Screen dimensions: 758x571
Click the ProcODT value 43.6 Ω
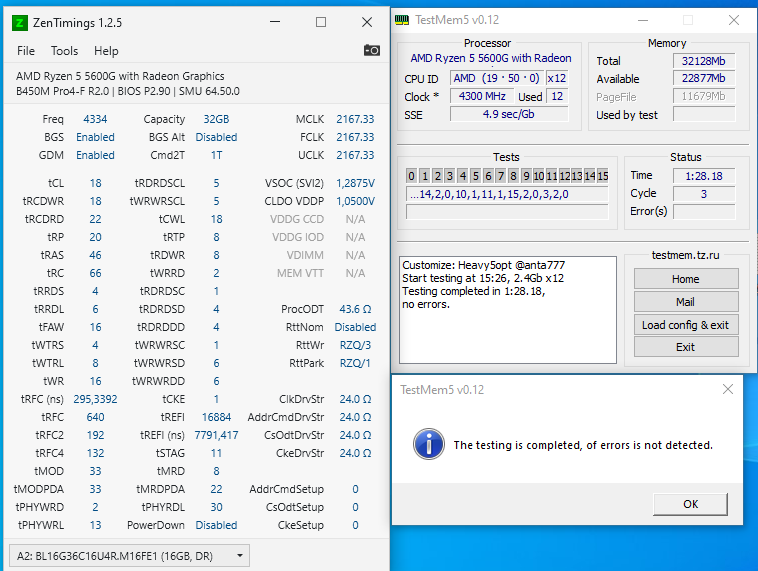coord(355,309)
